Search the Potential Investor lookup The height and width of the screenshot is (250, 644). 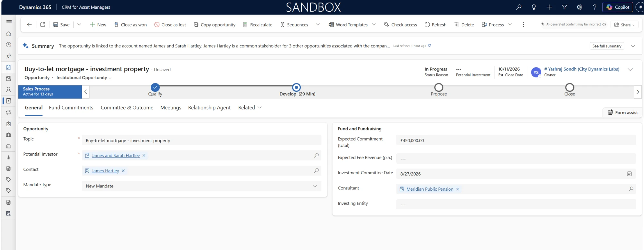[x=316, y=155]
